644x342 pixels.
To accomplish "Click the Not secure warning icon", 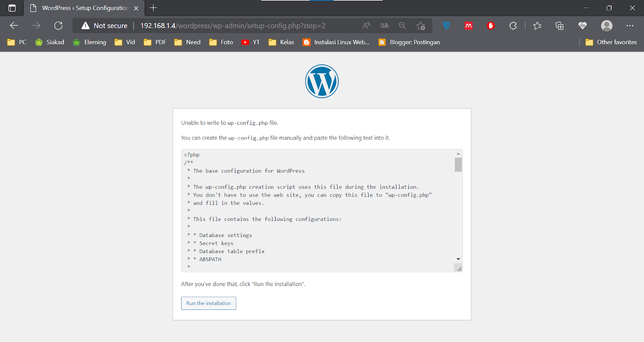I will pyautogui.click(x=85, y=26).
